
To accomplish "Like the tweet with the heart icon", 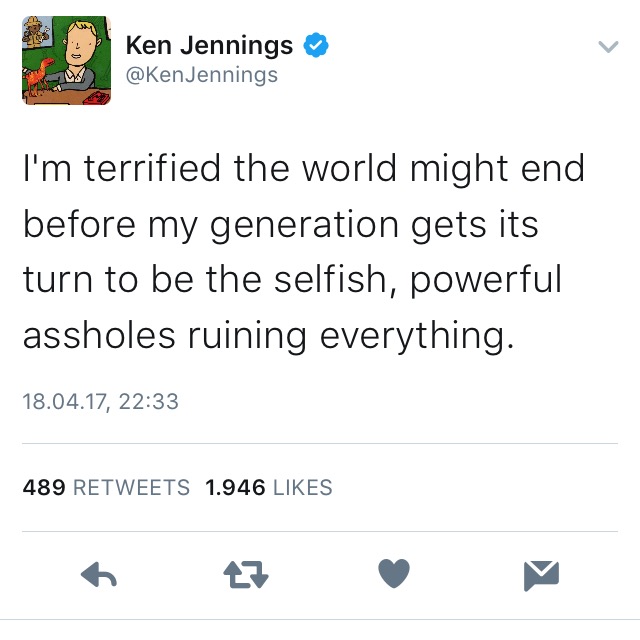I will point(394,574).
